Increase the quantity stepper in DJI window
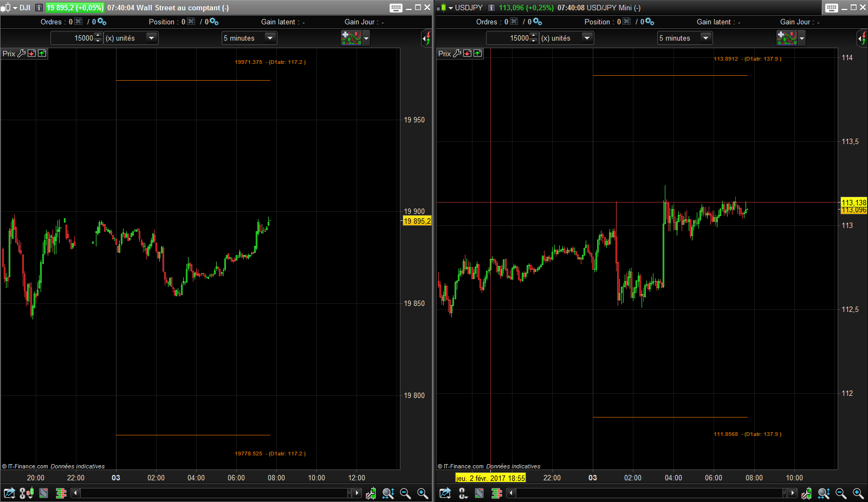 (x=98, y=35)
